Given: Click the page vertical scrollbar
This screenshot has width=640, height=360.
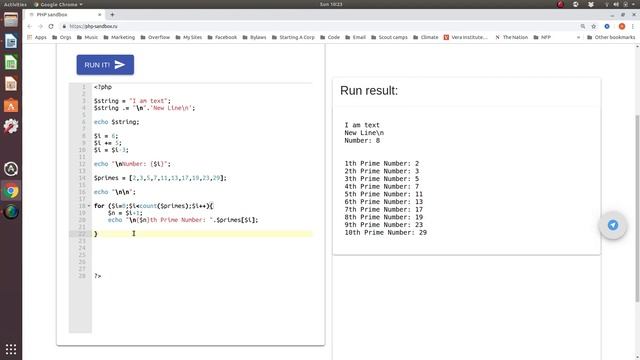Looking at the screenshot, I should coord(637,208).
